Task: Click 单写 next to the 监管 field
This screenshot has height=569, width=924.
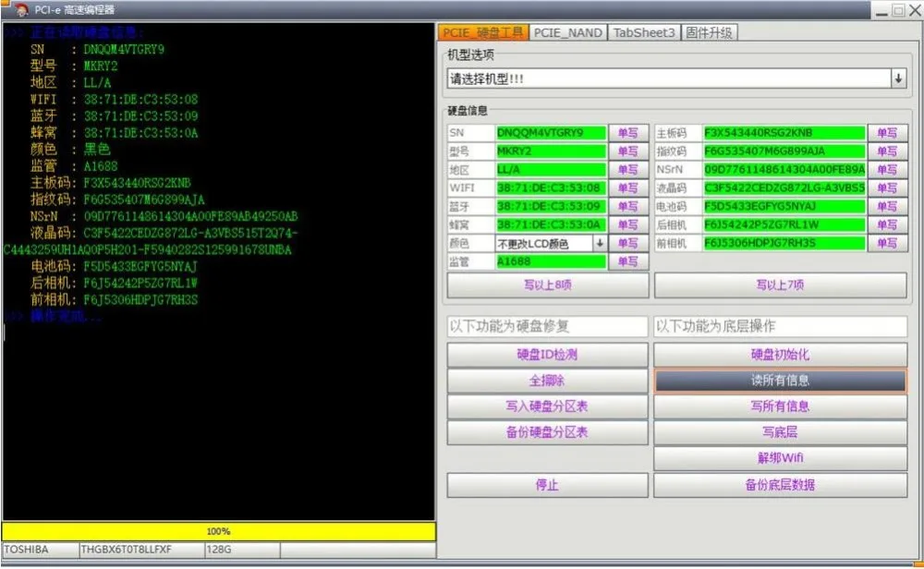Action: (628, 260)
